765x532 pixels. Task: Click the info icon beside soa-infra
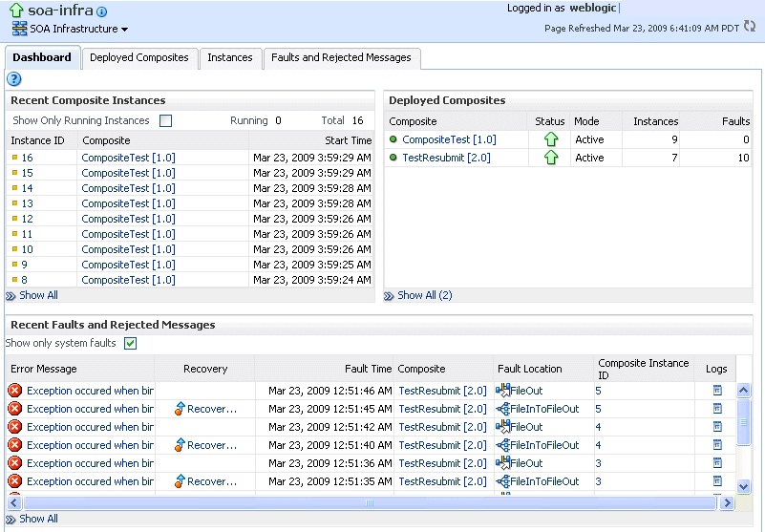[101, 11]
